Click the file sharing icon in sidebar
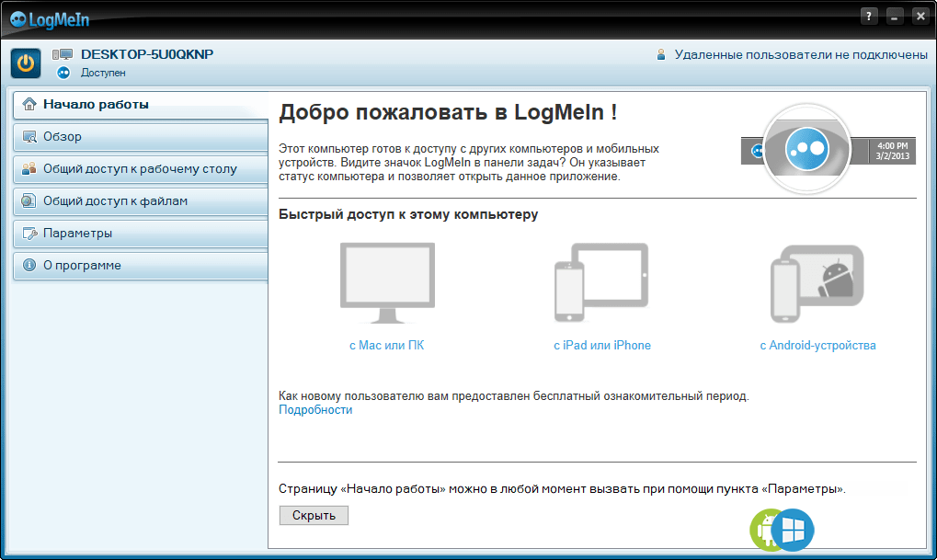Viewport: 937px width, 560px height. coord(29,200)
